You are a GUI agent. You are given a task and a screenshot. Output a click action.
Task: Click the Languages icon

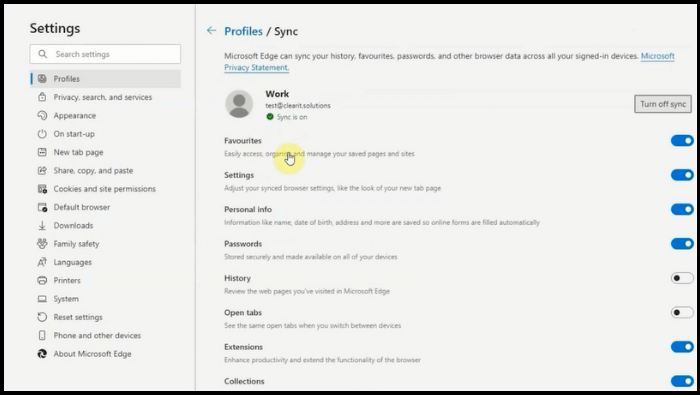click(x=42, y=262)
